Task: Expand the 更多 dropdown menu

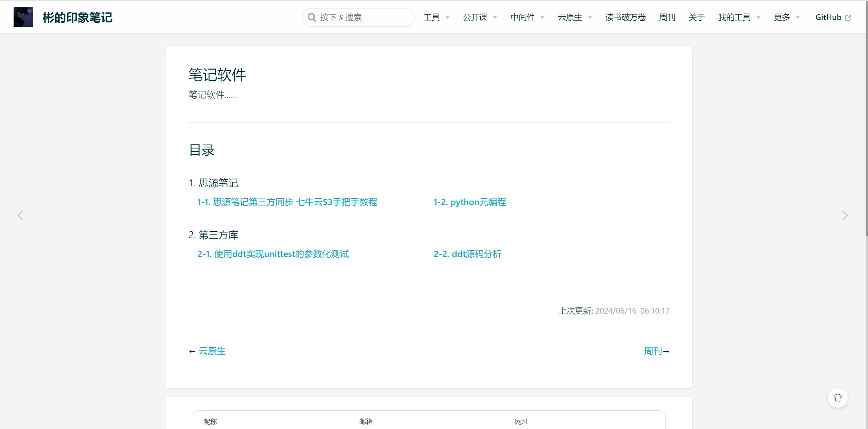Action: pos(786,17)
